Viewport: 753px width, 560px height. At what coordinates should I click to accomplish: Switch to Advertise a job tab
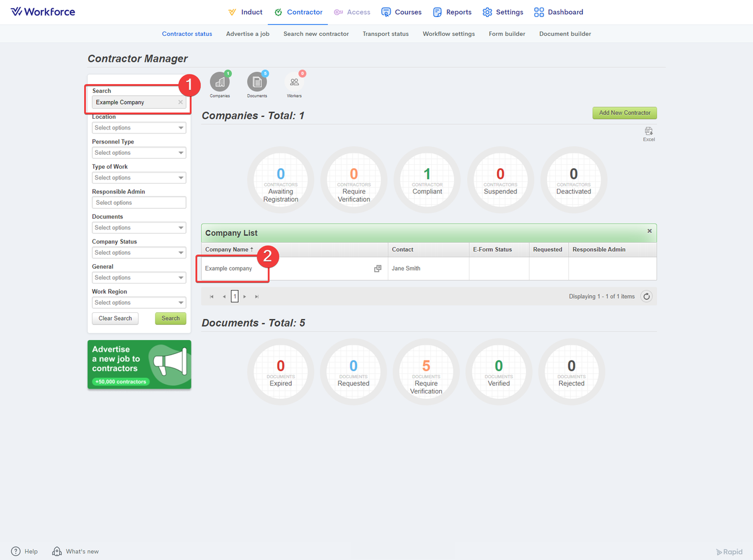coord(248,34)
